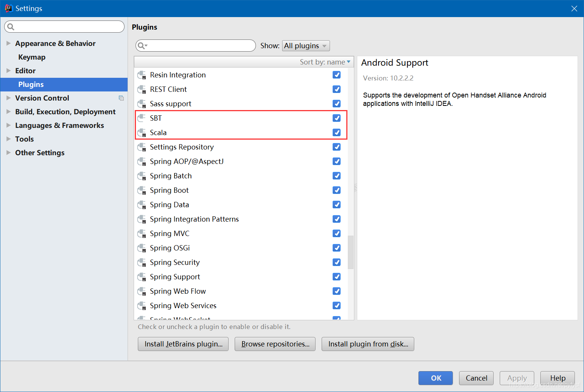Open the Tools settings page
The image size is (584, 392).
click(x=24, y=139)
